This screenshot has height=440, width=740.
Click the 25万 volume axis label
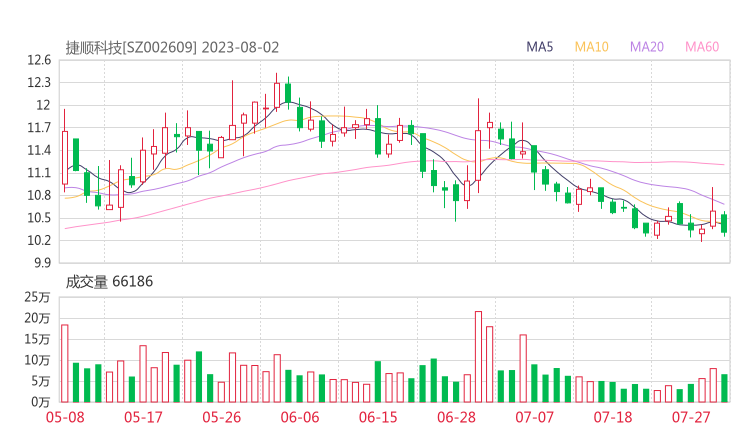coord(37,297)
